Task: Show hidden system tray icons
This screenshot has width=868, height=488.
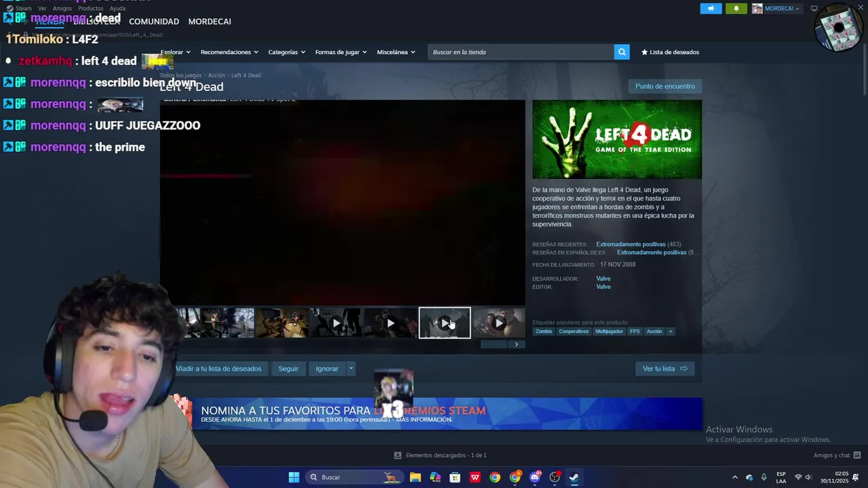Action: pos(734,477)
